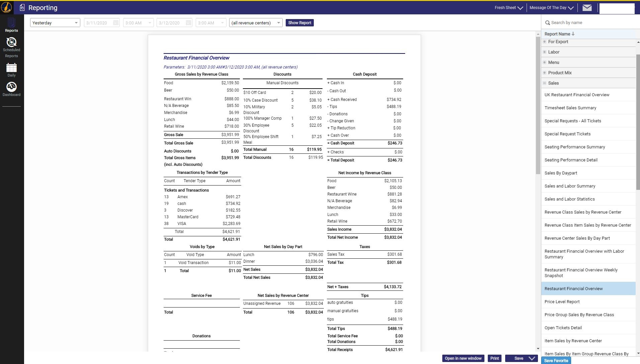The height and width of the screenshot is (364, 640).
Task: Click the Total Gross Sale $3,951.99 value
Action: click(x=230, y=142)
